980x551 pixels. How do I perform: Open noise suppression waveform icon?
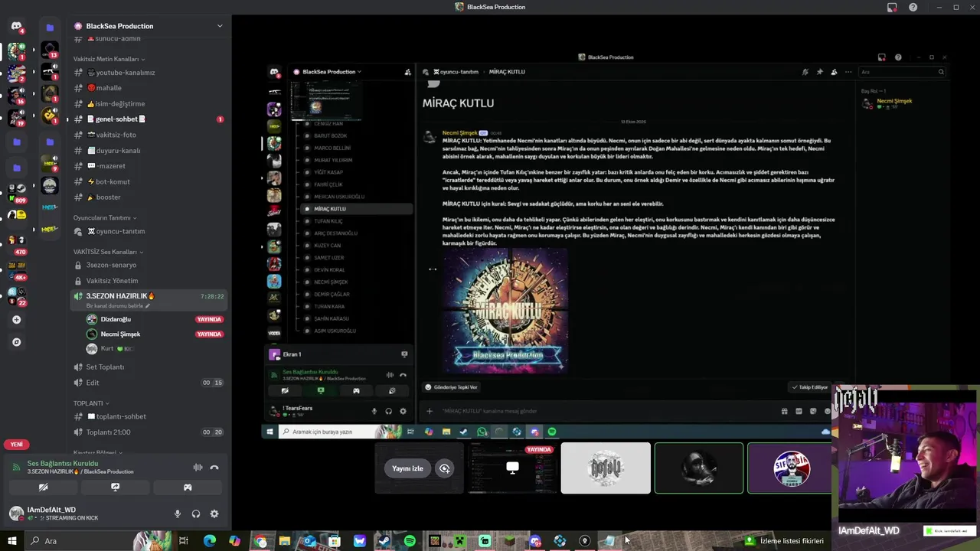(198, 467)
